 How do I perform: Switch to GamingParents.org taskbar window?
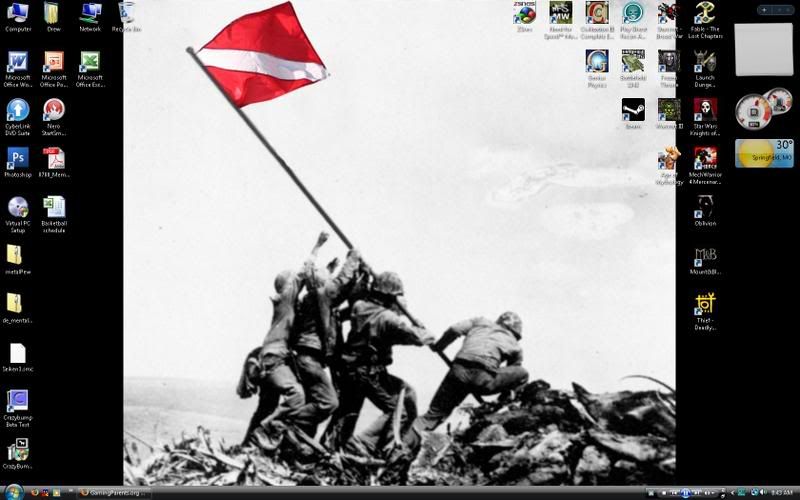[x=114, y=492]
